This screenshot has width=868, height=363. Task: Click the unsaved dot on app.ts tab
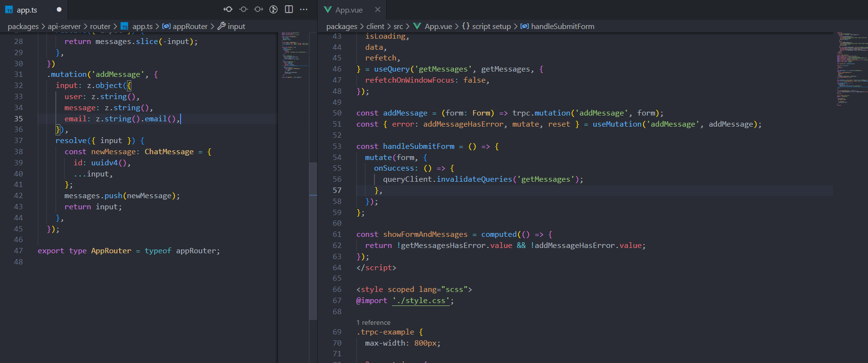coord(59,10)
